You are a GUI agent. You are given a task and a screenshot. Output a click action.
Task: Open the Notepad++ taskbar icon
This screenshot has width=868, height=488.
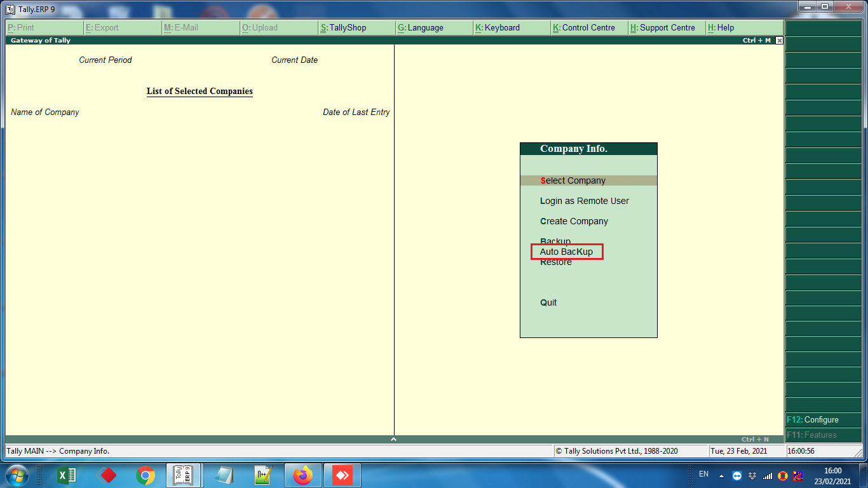(x=264, y=475)
